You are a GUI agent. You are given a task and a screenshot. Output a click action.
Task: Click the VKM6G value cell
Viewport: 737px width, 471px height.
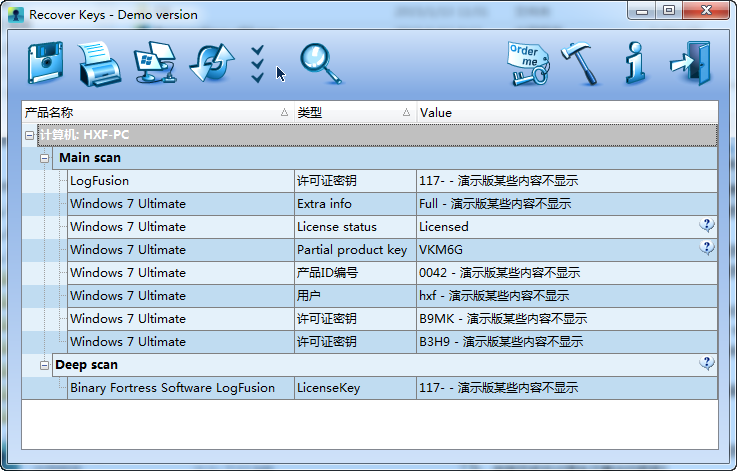(567, 250)
